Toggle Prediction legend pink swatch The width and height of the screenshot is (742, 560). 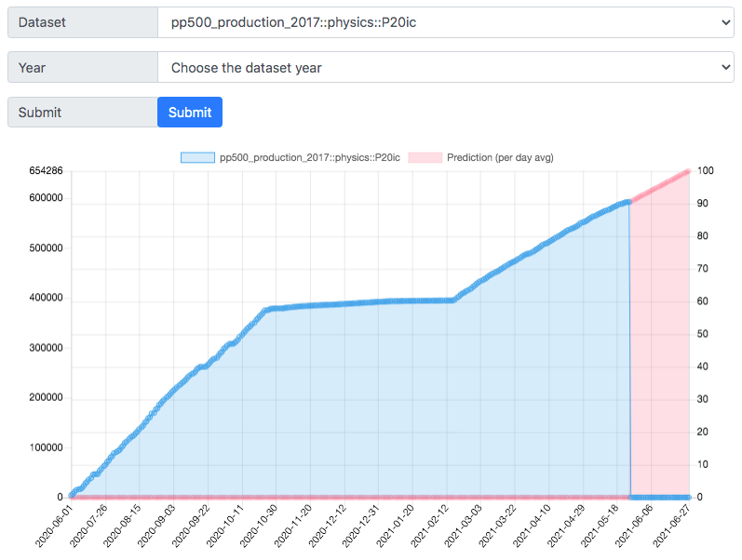(425, 157)
